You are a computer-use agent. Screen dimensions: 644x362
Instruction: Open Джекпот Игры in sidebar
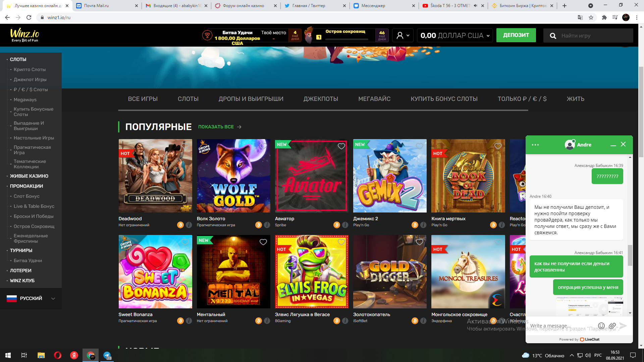30,79
